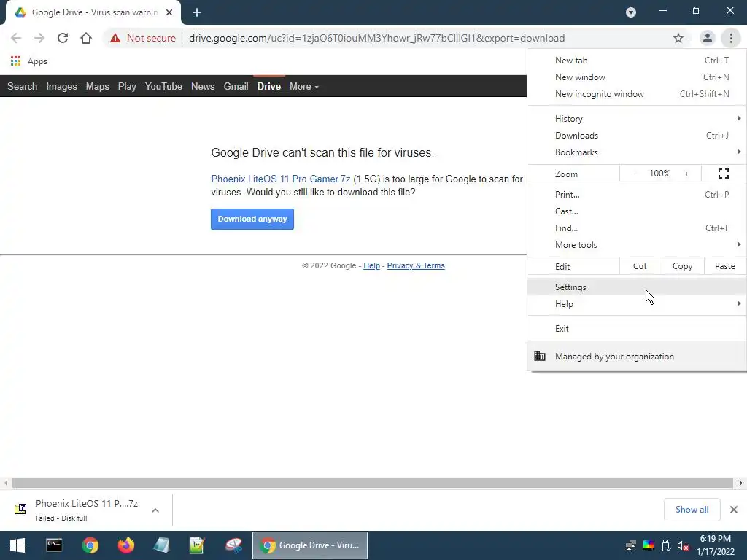Expand options for failed Phoenix LiteOS download
The image size is (747, 560).
click(x=155, y=510)
